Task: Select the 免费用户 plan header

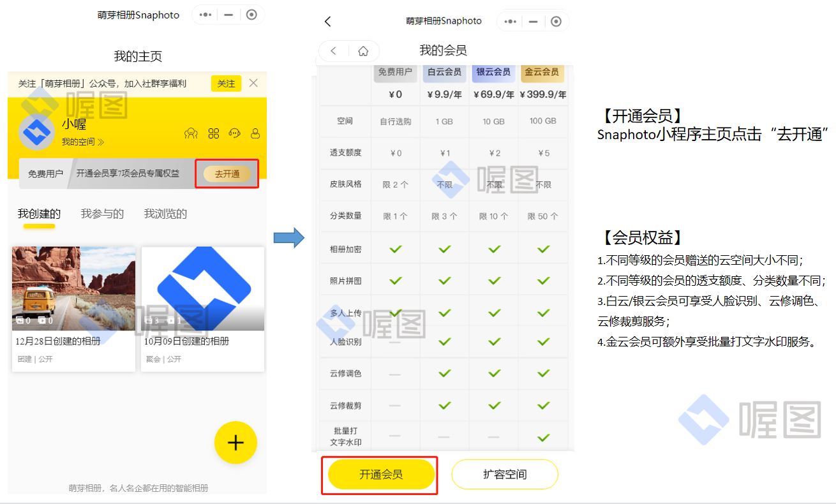Action: (395, 73)
